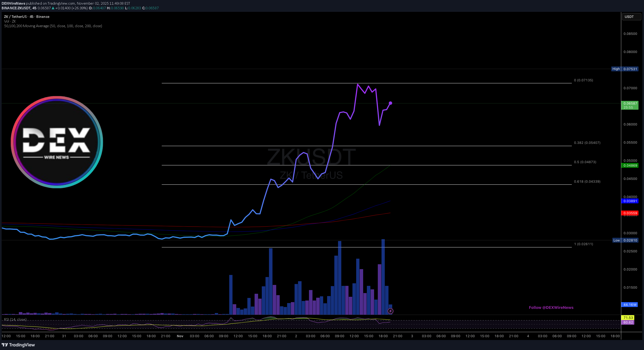Click the green up-triangle beside +0.01400 in header
This screenshot has height=350, width=644.
point(53,8)
